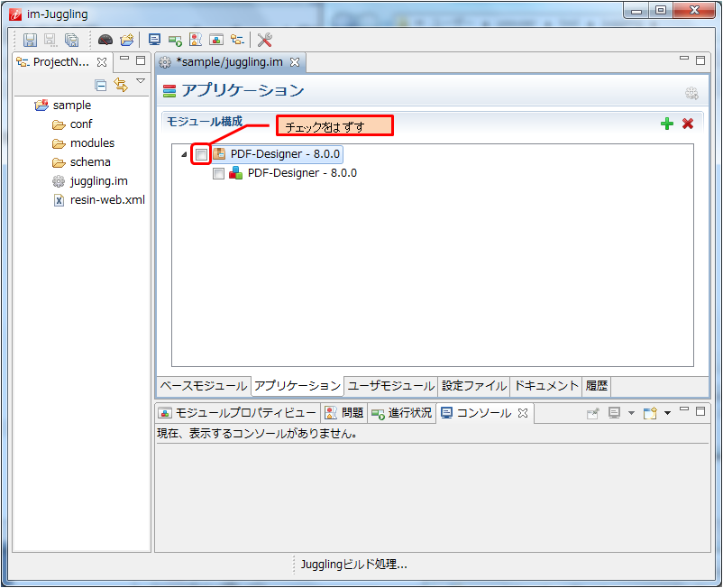Click the Open Console icon

tap(650, 413)
